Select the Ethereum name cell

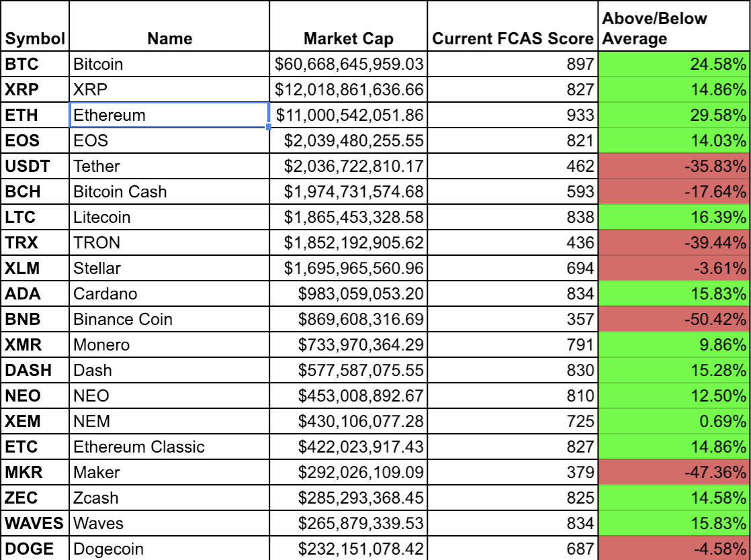pos(169,115)
